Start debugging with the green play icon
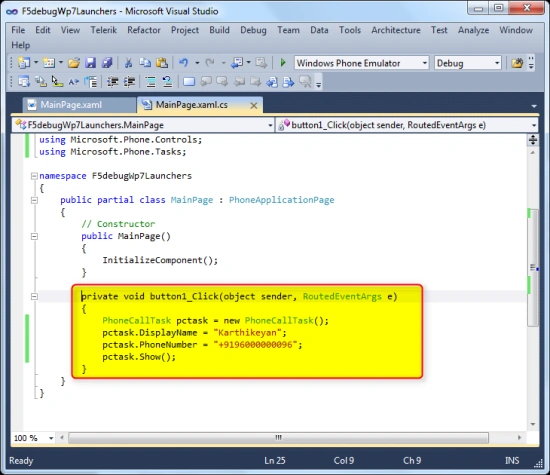 coord(283,63)
